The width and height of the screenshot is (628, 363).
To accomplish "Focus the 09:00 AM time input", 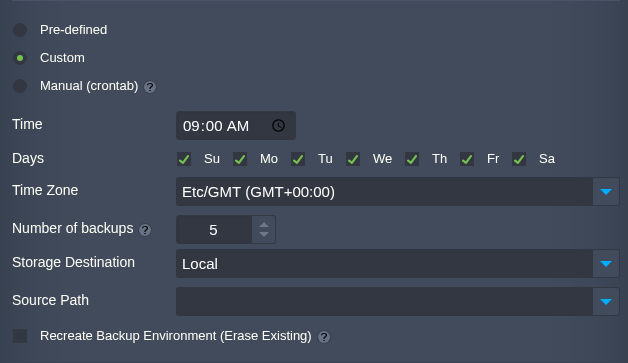I will click(x=236, y=126).
